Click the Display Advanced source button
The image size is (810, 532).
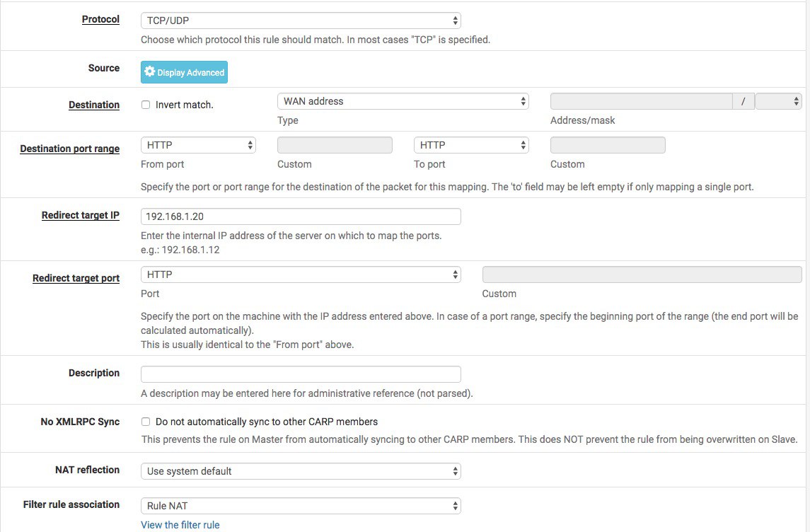(184, 72)
